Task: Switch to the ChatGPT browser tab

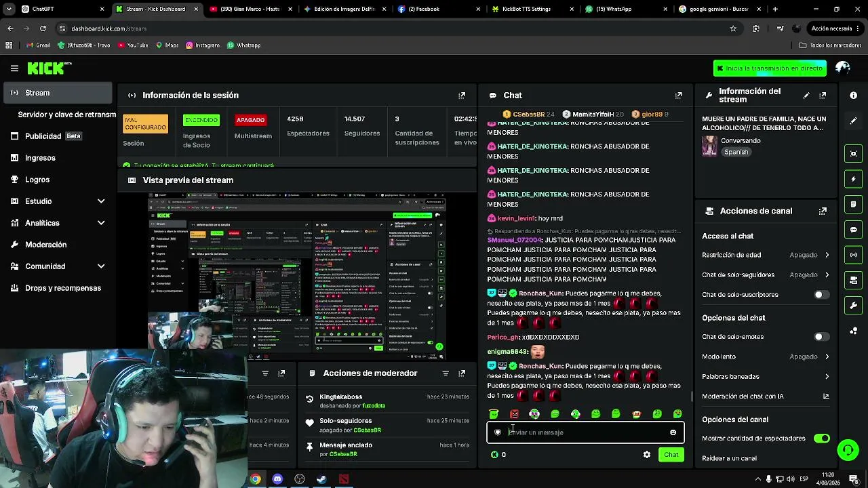Action: (62, 9)
